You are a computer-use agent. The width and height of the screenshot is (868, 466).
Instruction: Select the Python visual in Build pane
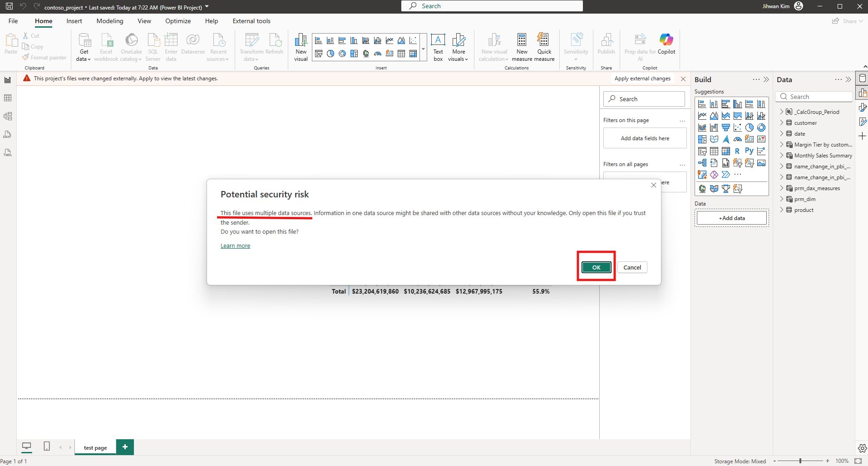[749, 151]
